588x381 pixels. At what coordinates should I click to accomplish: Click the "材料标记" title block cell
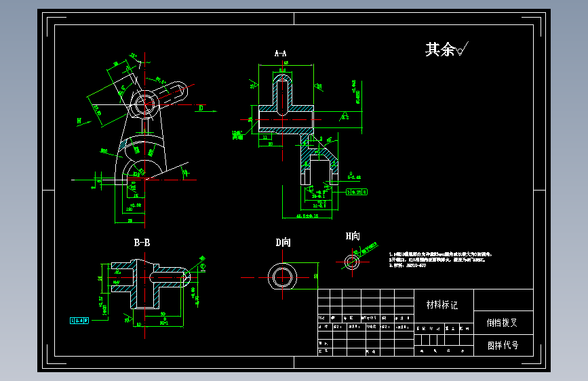coord(442,304)
